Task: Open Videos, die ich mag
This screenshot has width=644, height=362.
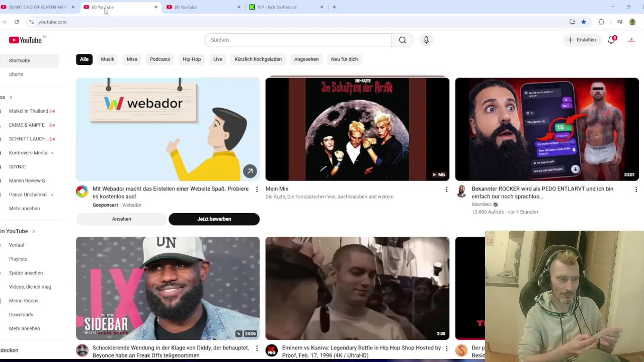Action: click(30, 287)
